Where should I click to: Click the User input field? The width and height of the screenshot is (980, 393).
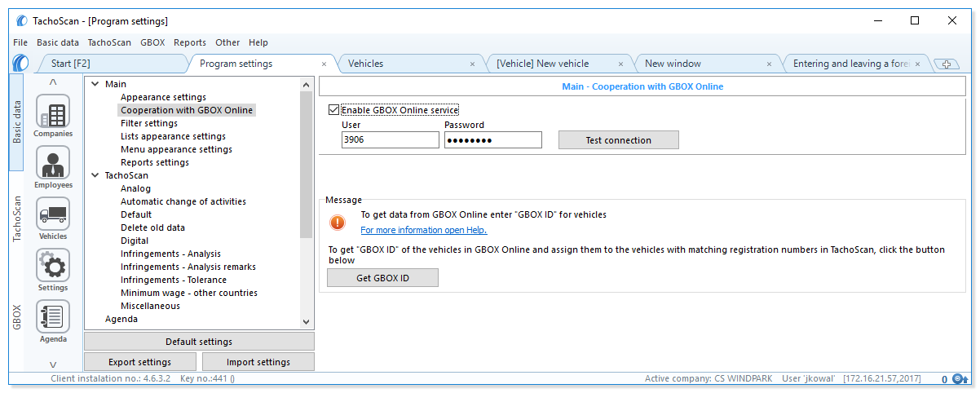(390, 140)
